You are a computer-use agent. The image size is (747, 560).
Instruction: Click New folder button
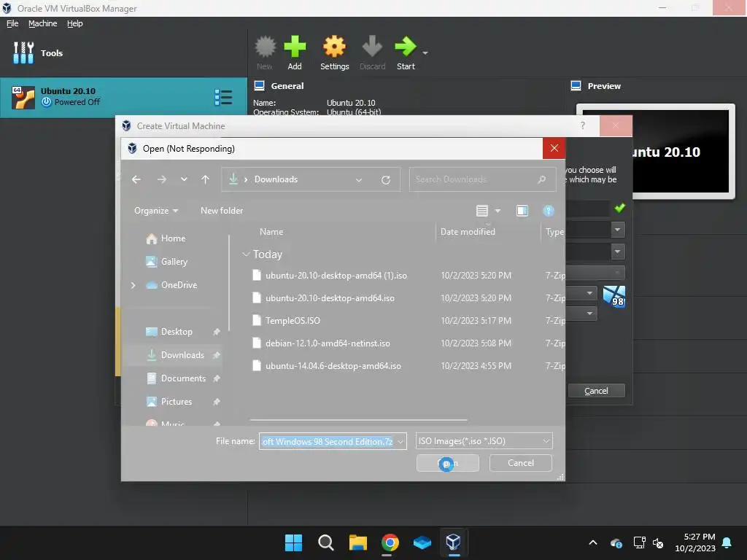[x=222, y=211]
